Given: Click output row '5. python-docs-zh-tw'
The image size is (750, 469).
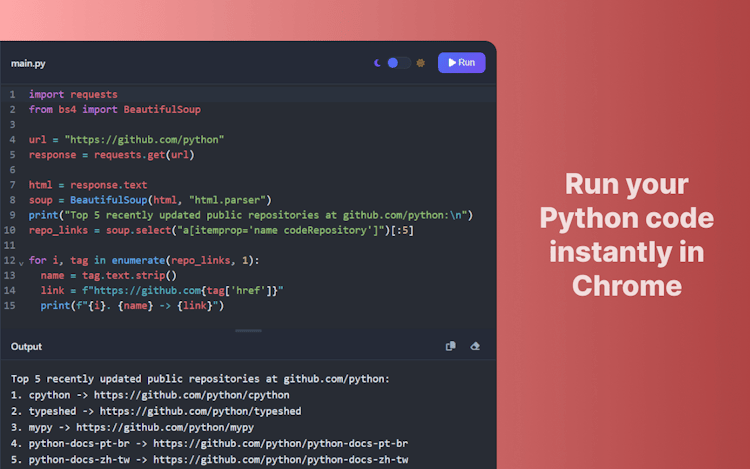Looking at the screenshot, I should tap(210, 459).
